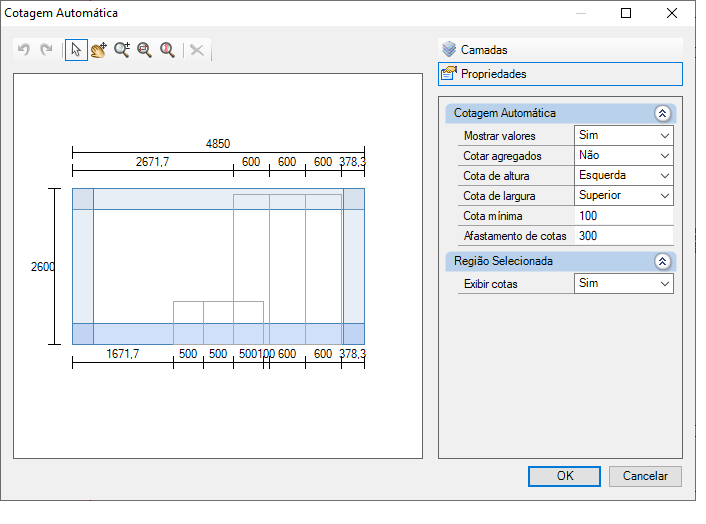Viewport: 706px width, 524px height.
Task: Open the Propriedades panel
Action: (x=560, y=74)
